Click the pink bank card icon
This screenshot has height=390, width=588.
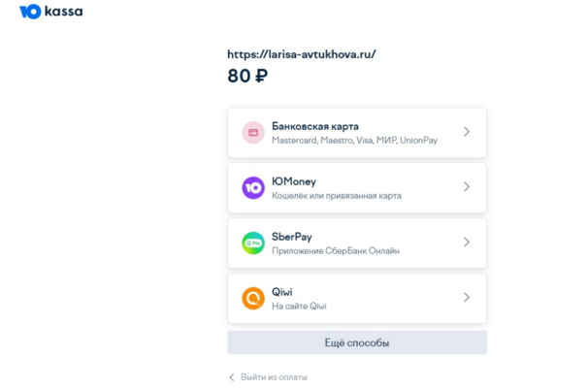click(253, 132)
